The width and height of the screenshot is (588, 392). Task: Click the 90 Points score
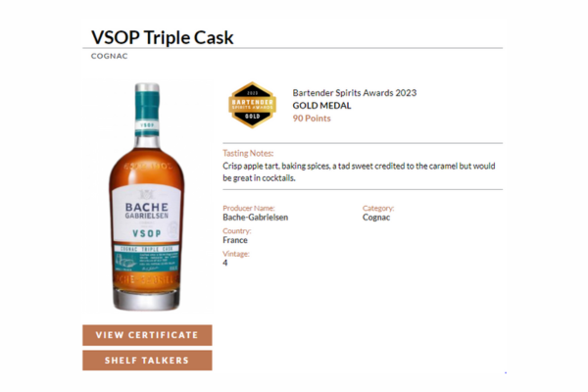pyautogui.click(x=312, y=119)
